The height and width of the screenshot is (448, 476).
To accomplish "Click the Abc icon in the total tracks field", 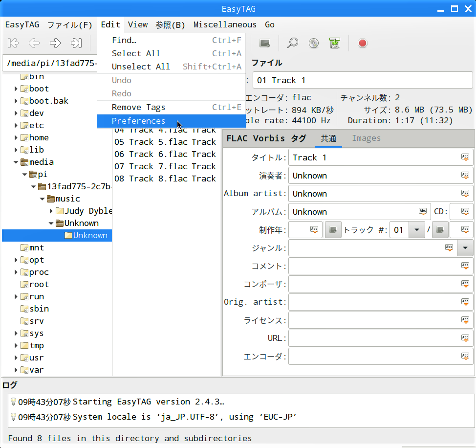I will tap(465, 229).
